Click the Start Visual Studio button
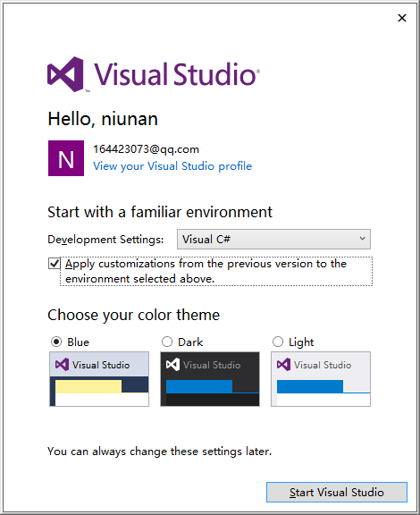The height and width of the screenshot is (515, 420). click(x=337, y=492)
